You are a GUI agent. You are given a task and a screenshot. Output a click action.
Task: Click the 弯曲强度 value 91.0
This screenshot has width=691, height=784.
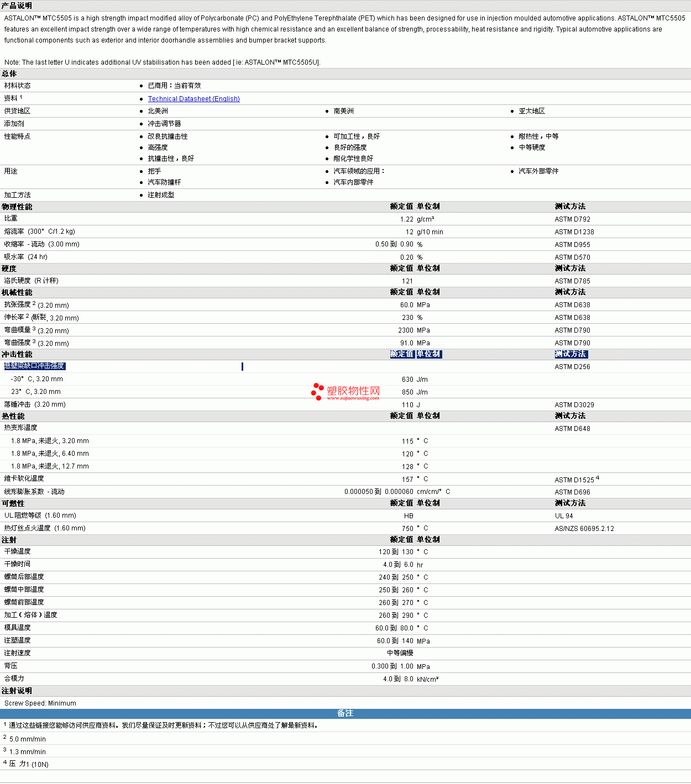407,343
